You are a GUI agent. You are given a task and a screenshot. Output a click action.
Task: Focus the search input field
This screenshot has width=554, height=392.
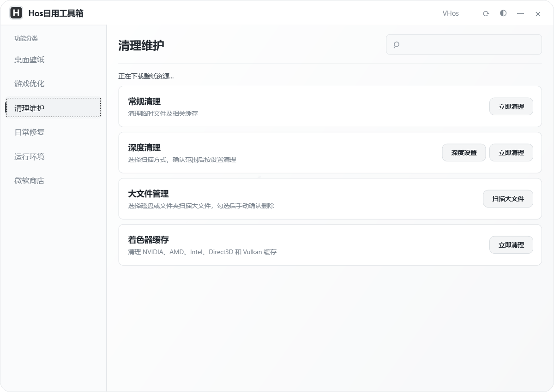pyautogui.click(x=464, y=44)
